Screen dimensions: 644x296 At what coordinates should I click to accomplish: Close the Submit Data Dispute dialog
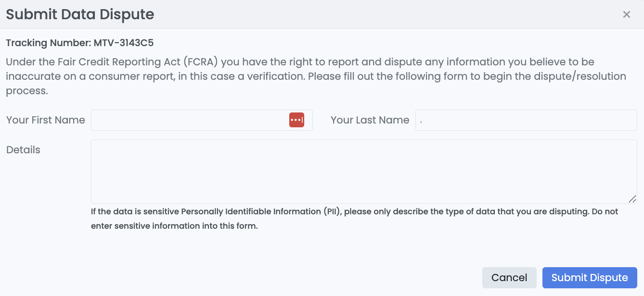coord(626,14)
